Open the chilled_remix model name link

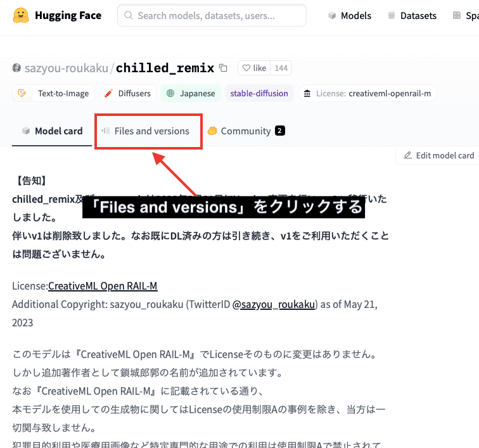click(165, 68)
